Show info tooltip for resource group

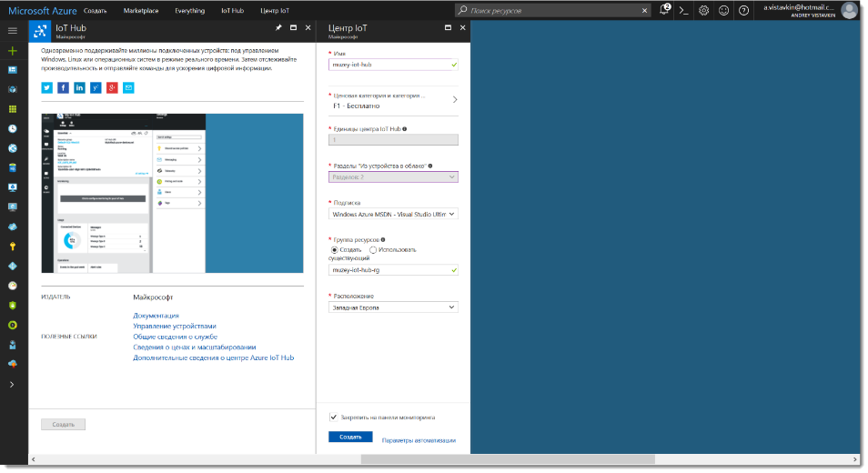pos(383,240)
